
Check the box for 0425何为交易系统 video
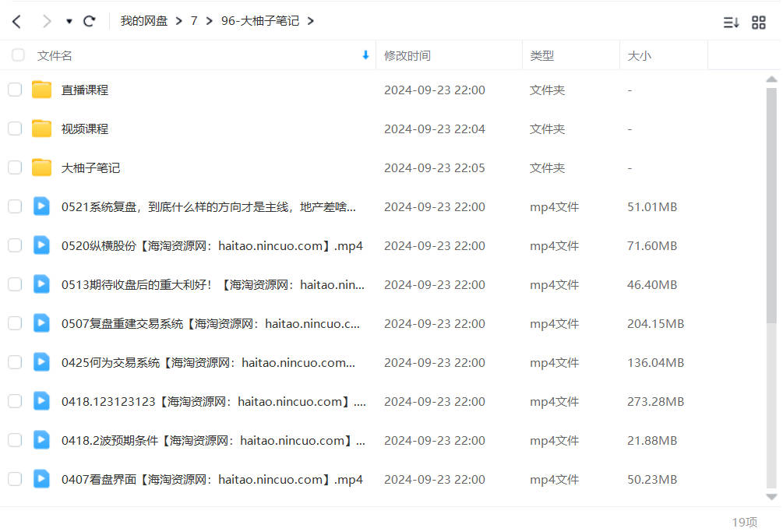pos(15,362)
